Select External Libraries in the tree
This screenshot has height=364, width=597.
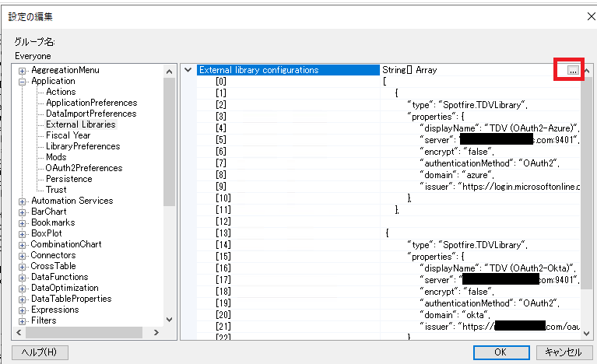[x=81, y=124]
